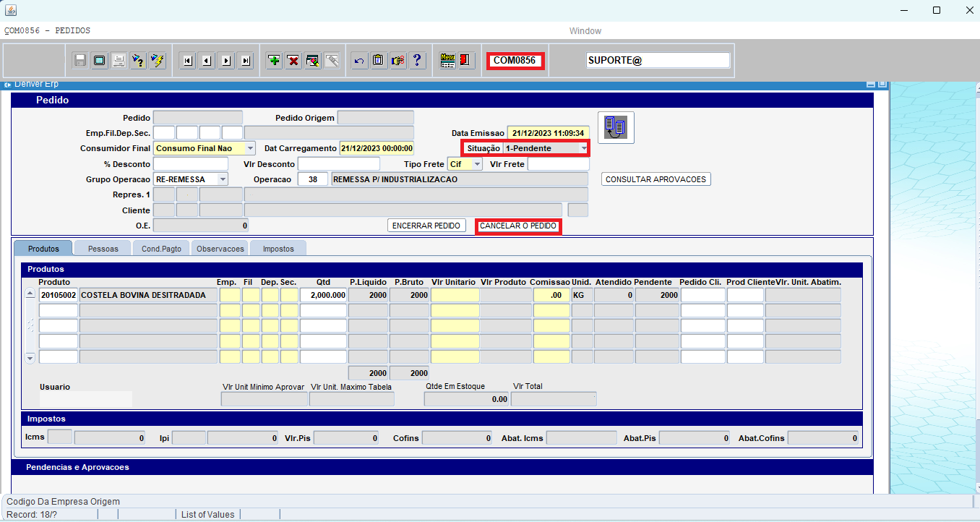The height and width of the screenshot is (522, 980).
Task: Open the Cond.Pagto tab
Action: (162, 248)
